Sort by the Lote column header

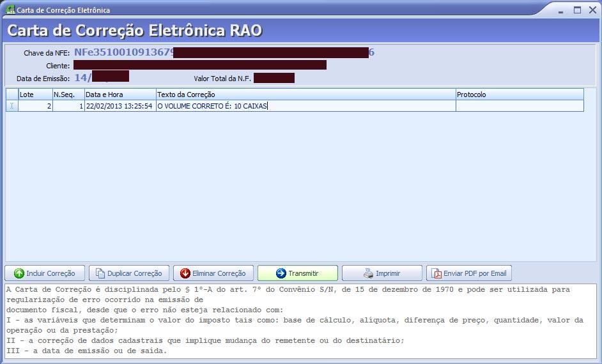click(35, 95)
